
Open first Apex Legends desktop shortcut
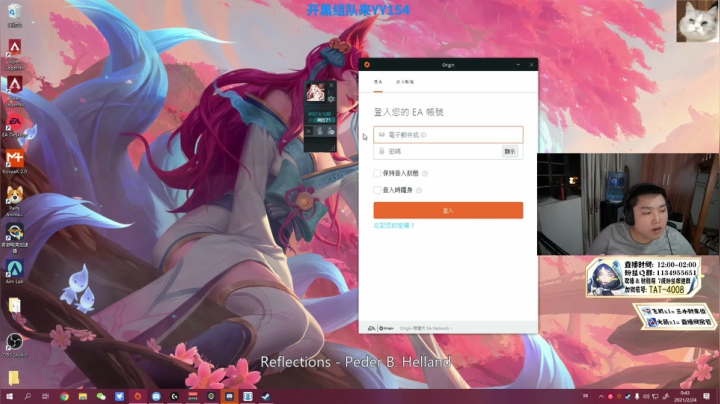[15, 54]
